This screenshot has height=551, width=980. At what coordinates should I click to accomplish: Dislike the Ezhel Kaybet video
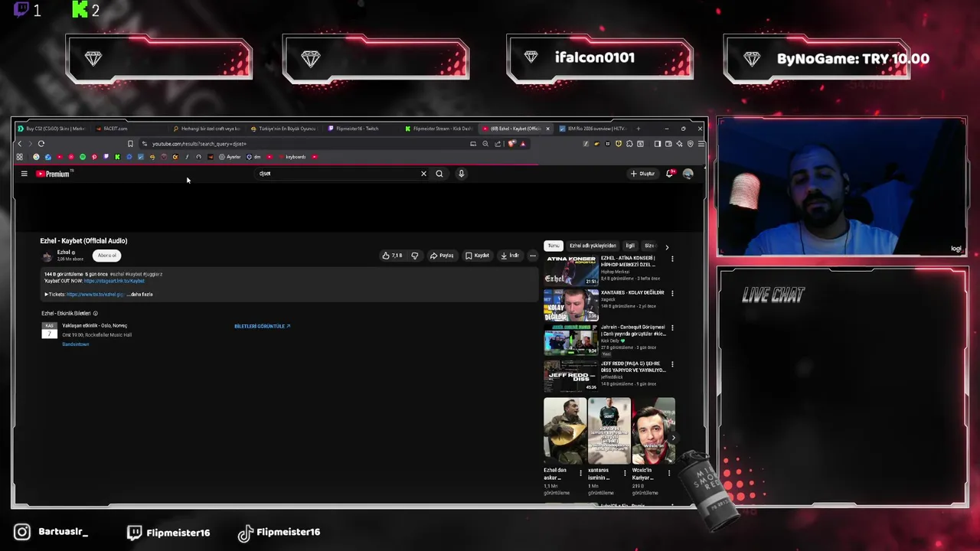[415, 256]
